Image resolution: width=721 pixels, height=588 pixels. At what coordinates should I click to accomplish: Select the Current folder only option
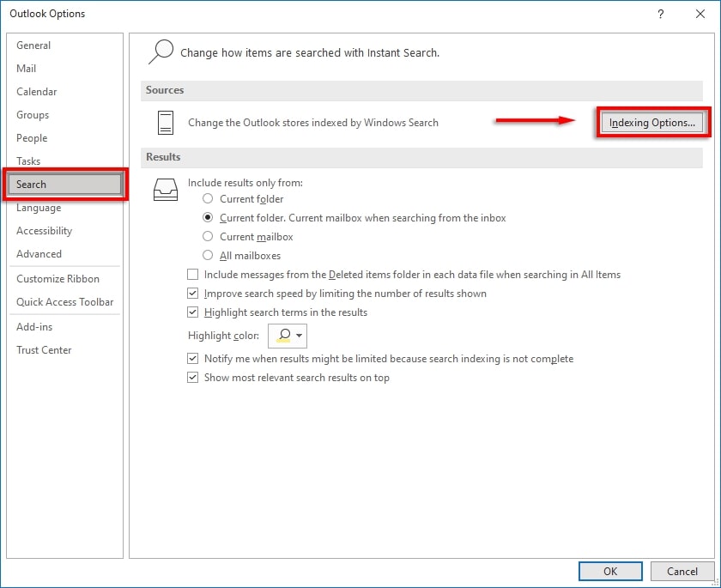coord(207,199)
